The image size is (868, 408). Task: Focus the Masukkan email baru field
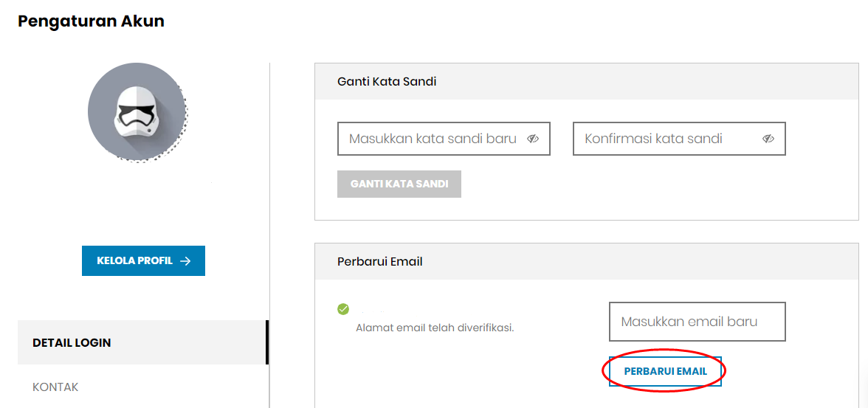[x=697, y=322]
